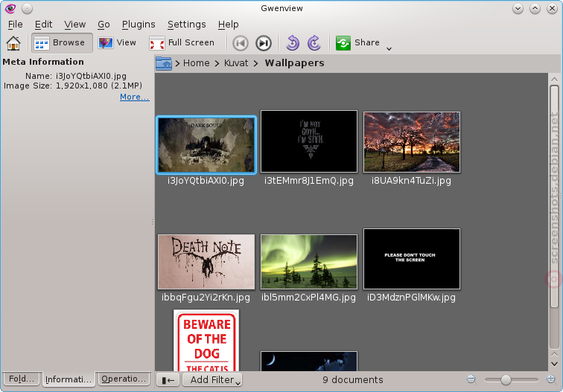Image resolution: width=563 pixels, height=392 pixels.
Task: Click Wallpapers in breadcrumb
Action: 294,63
